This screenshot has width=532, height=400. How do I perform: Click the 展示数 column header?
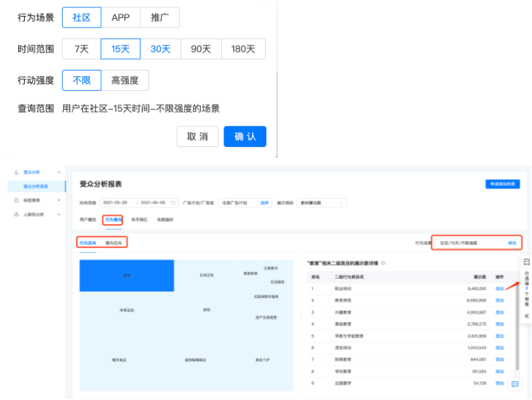pos(480,277)
